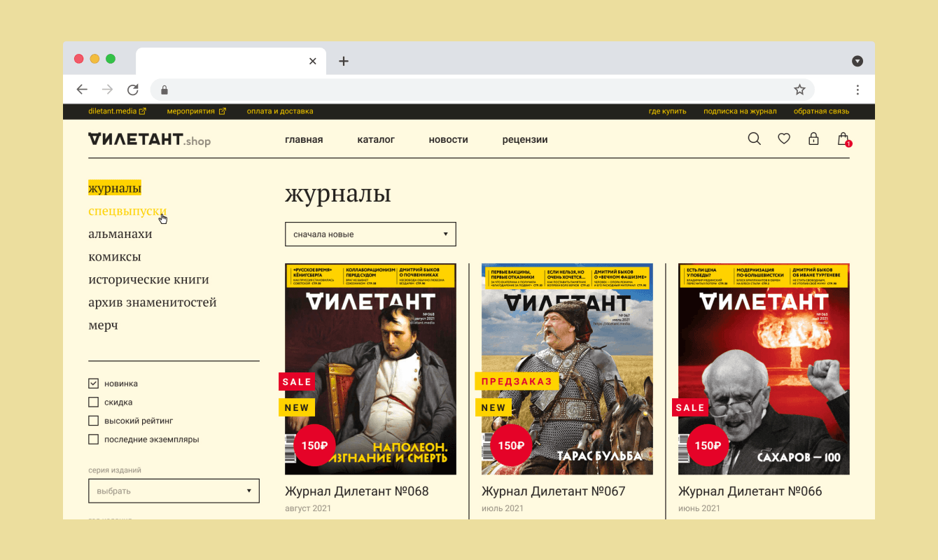Open the сначала новые sorting dropdown
Image resolution: width=938 pixels, height=560 pixels.
[370, 234]
